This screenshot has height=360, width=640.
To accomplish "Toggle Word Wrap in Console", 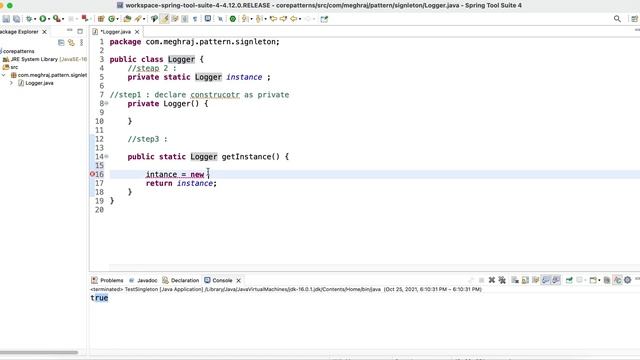I will tap(536, 280).
